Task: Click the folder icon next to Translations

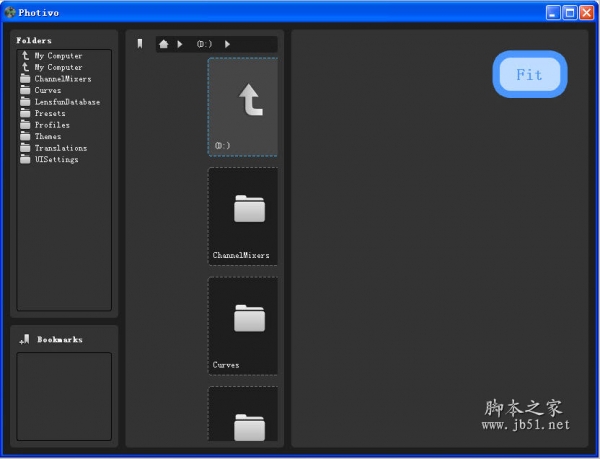Action: [x=25, y=148]
